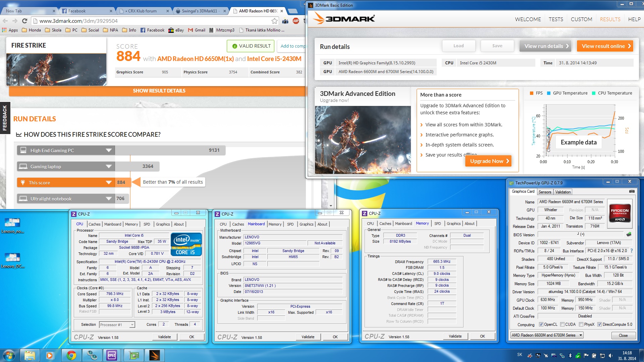
Task: Click Validate in the Mainboard CPU-Z window
Action: 308,337
